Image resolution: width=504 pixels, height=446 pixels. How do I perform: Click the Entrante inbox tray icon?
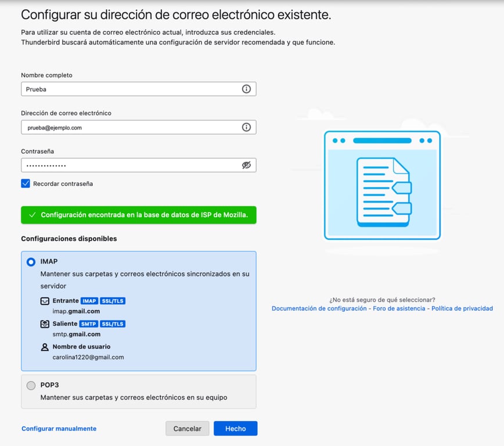(x=45, y=301)
